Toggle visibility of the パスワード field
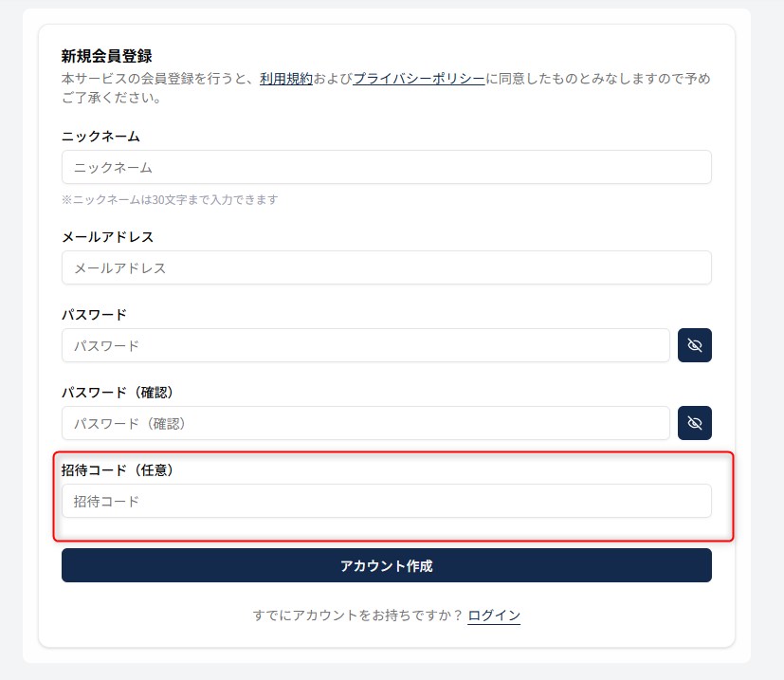784x680 pixels. click(x=694, y=345)
